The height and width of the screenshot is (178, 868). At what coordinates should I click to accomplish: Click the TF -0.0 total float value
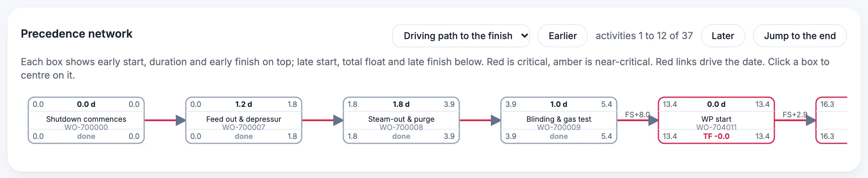716,136
